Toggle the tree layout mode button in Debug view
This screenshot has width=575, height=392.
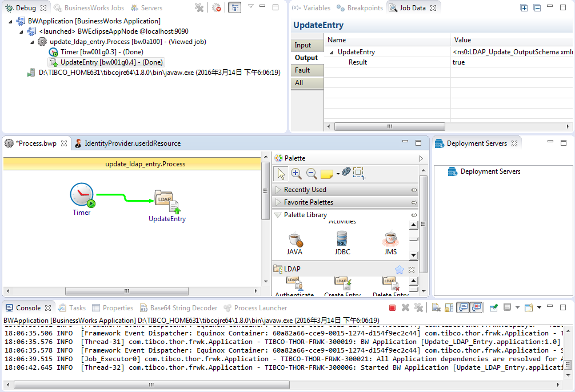pos(234,7)
